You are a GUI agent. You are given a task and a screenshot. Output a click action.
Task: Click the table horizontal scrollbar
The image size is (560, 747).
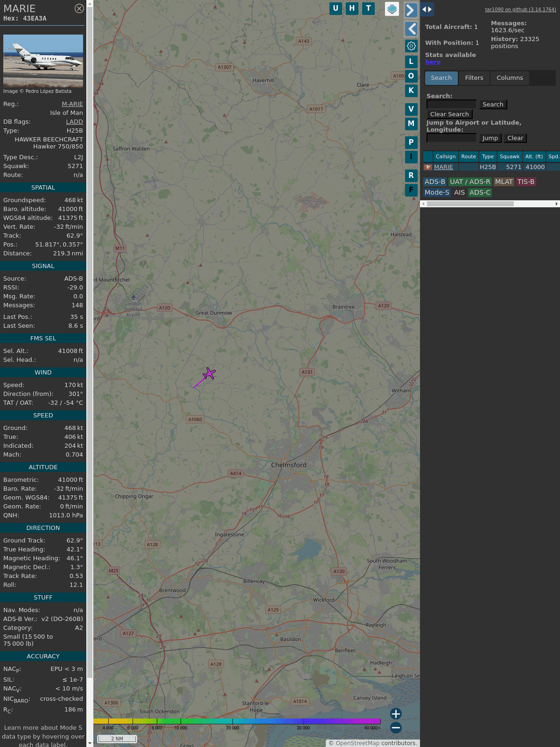point(470,204)
